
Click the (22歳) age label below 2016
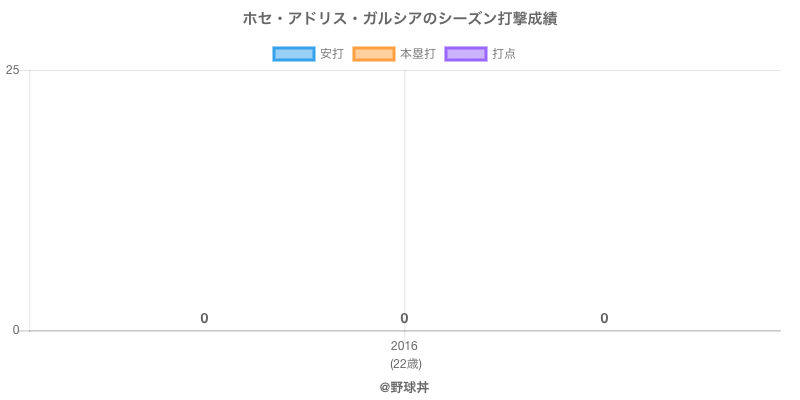point(405,363)
